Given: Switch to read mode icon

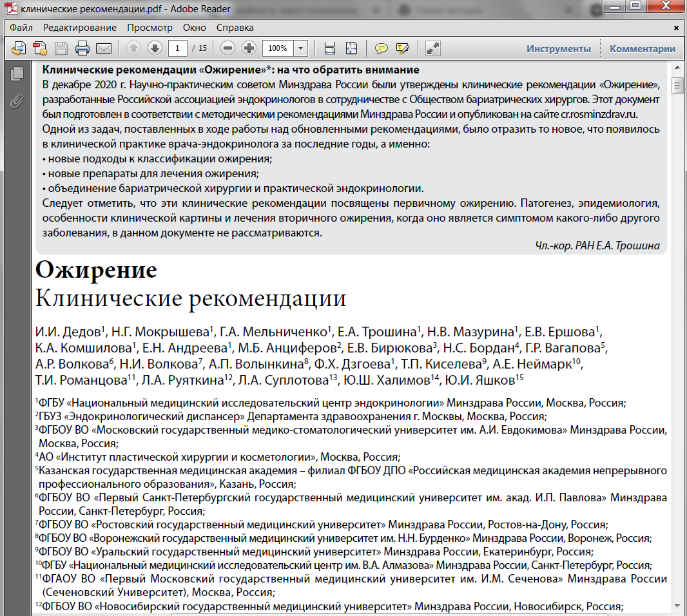Looking at the screenshot, I should point(433,48).
